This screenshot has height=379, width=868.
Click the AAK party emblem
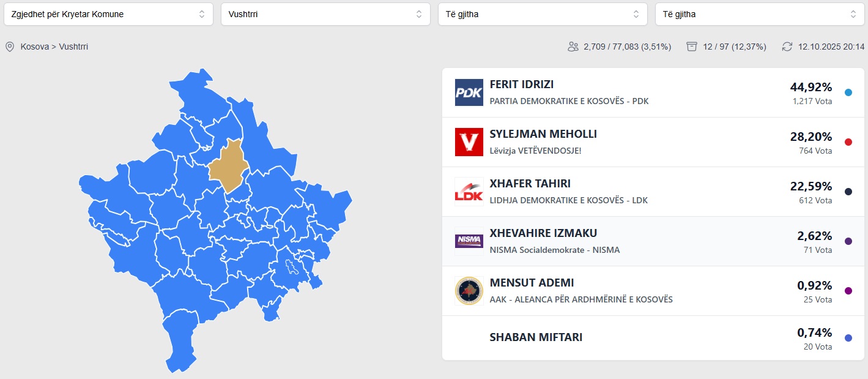click(x=469, y=291)
